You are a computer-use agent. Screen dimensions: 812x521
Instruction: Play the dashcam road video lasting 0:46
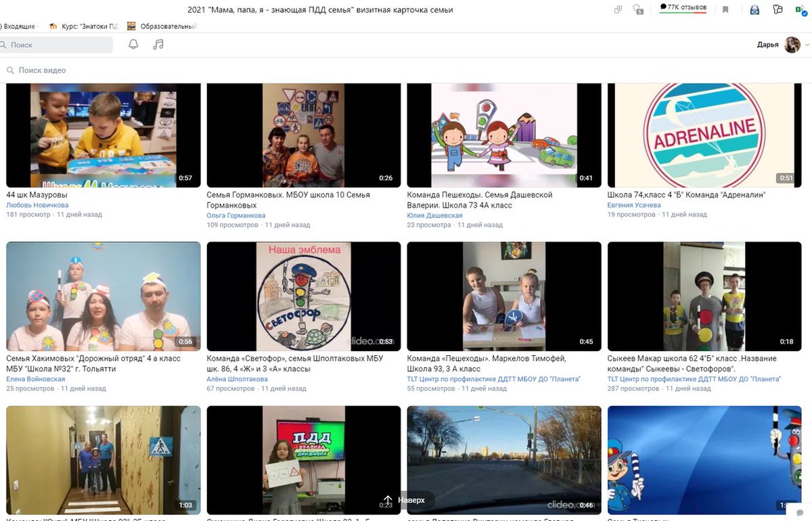click(x=504, y=460)
